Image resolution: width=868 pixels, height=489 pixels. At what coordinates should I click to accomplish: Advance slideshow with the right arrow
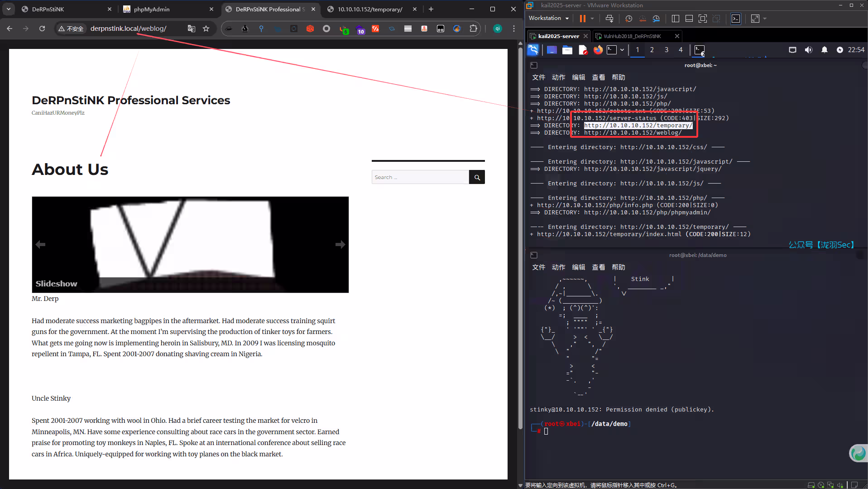(340, 245)
